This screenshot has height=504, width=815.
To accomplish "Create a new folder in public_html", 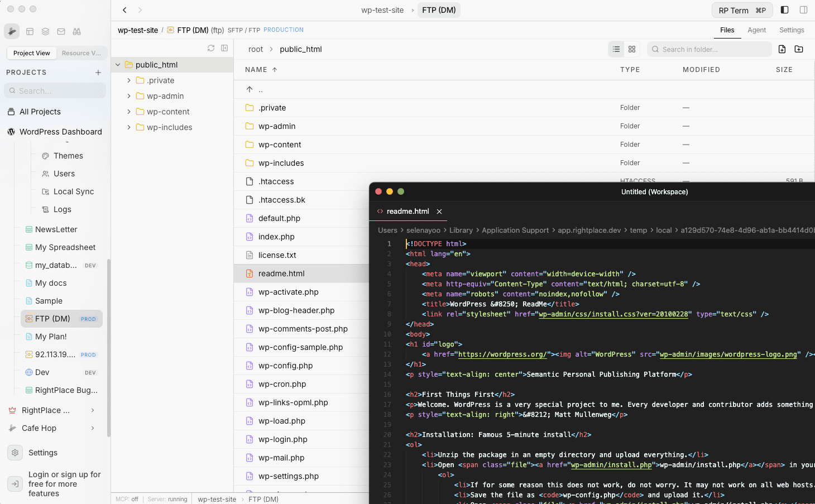I will point(799,49).
